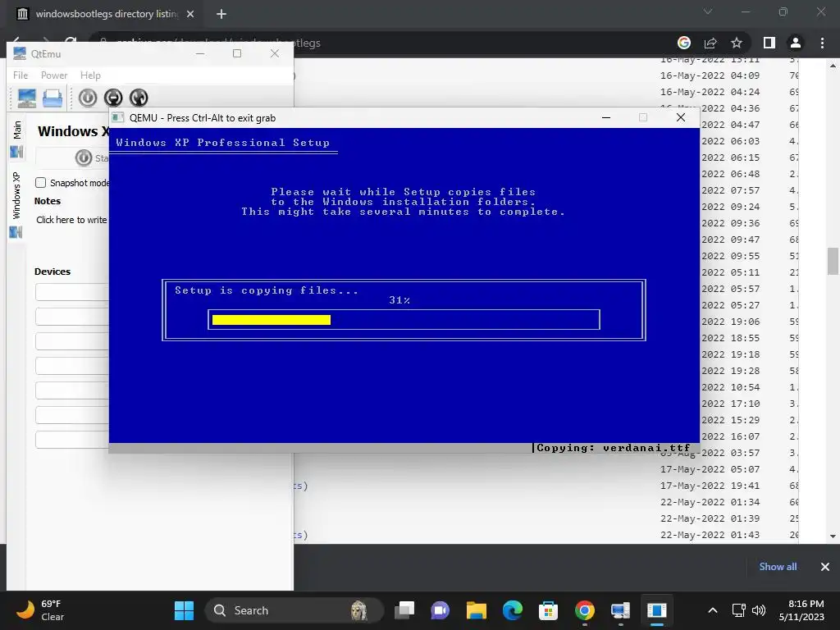Open Task View from the taskbar
Screen dimensions: 840x630
[x=404, y=610]
